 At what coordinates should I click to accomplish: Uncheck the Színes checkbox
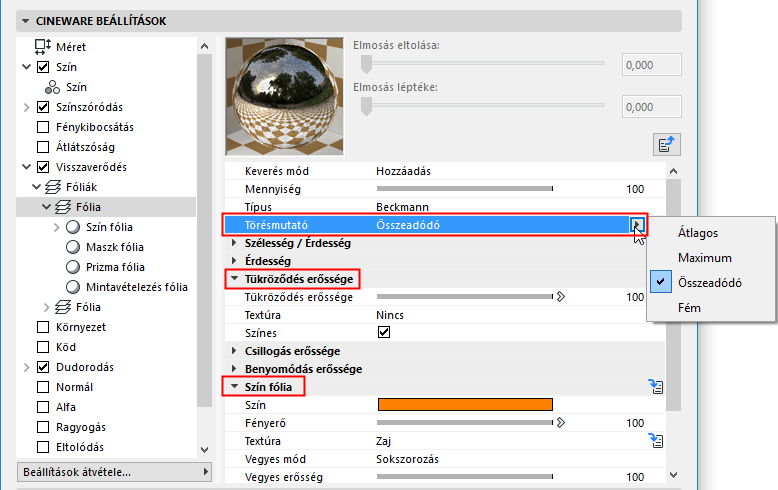click(384, 332)
